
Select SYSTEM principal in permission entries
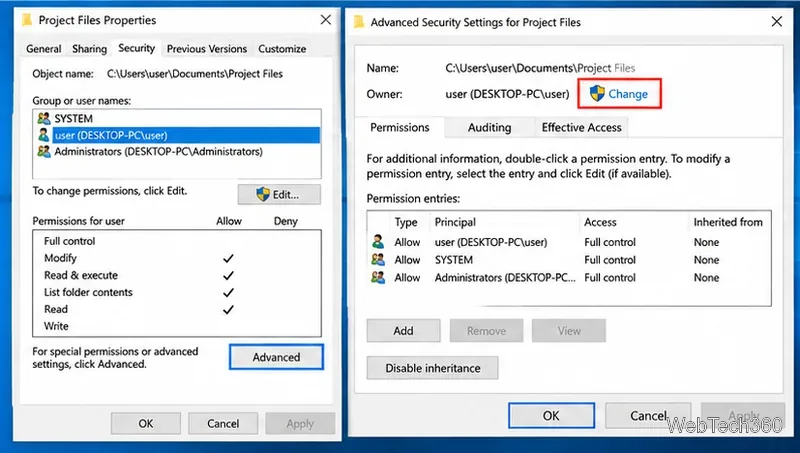(454, 260)
